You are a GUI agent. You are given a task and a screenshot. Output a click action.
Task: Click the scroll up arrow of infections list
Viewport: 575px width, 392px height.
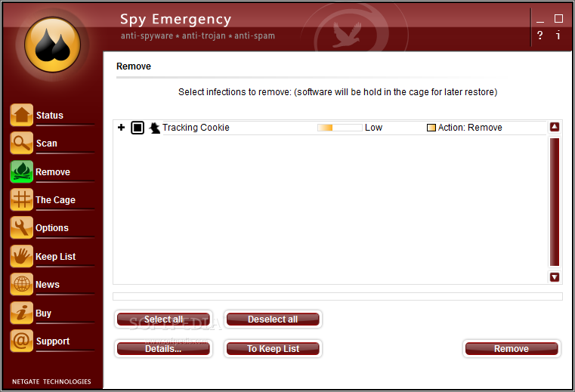(x=555, y=127)
